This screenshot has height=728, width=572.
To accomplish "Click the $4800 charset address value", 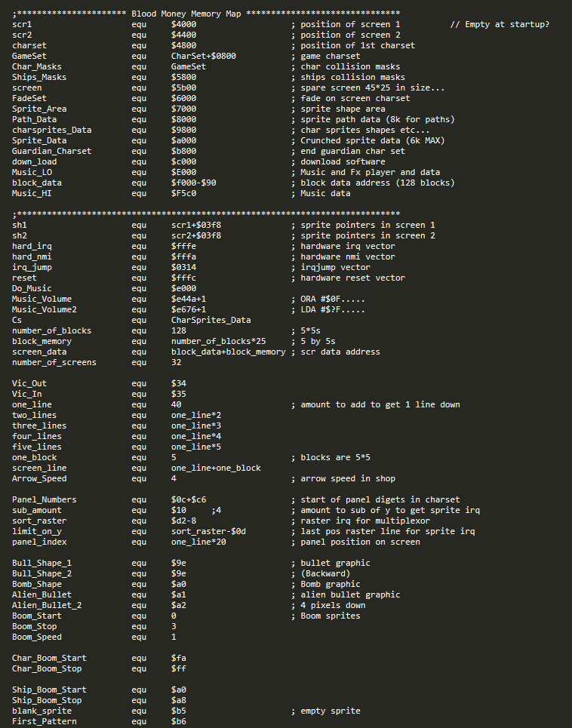I will (184, 45).
